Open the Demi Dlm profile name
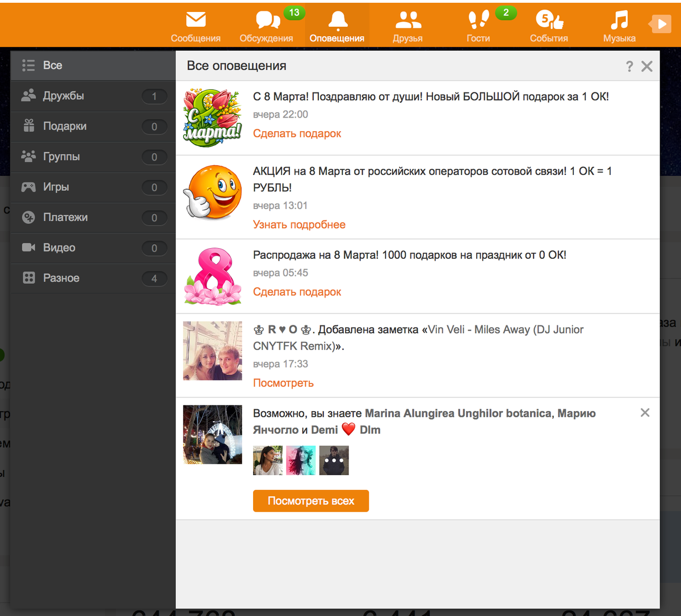 346,430
